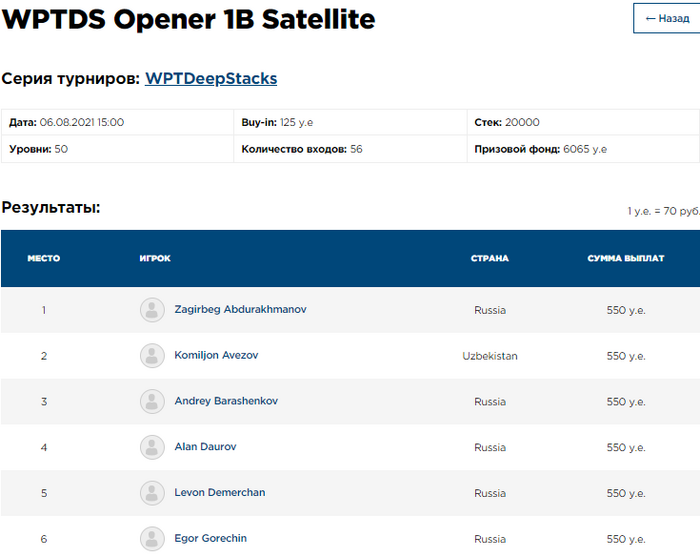
Task: Open Egor Gorechin's player profile
Action: pos(210,539)
